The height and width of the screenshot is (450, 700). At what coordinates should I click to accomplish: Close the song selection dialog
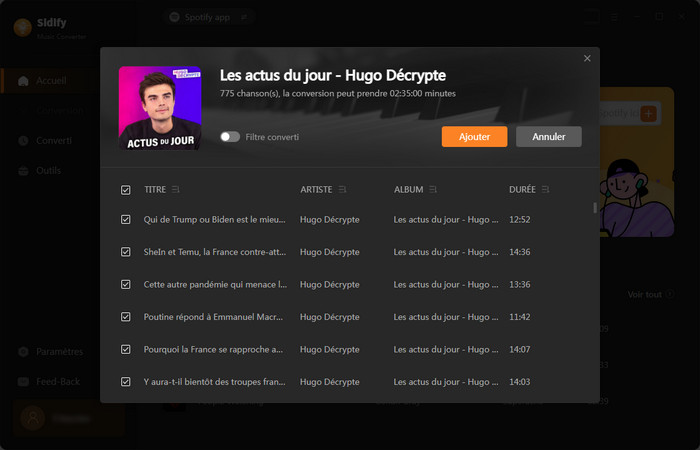(x=587, y=59)
